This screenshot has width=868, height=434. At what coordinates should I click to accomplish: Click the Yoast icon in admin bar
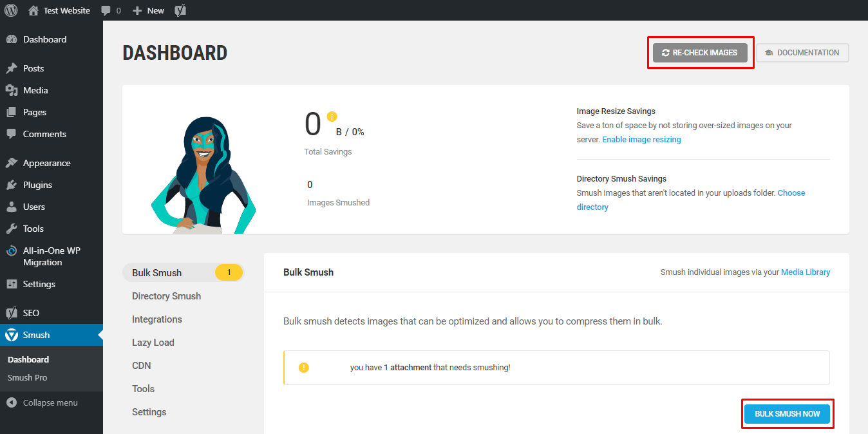pyautogui.click(x=180, y=10)
